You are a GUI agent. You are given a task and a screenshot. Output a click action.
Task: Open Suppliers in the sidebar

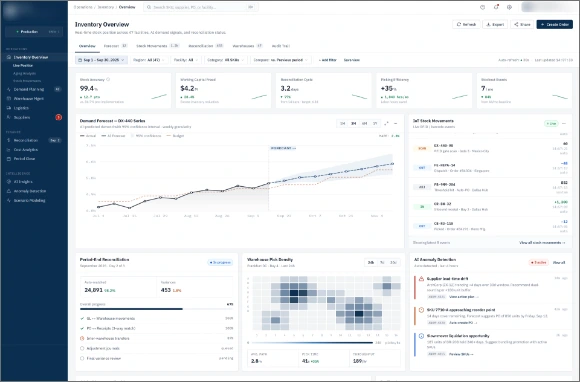(34, 117)
